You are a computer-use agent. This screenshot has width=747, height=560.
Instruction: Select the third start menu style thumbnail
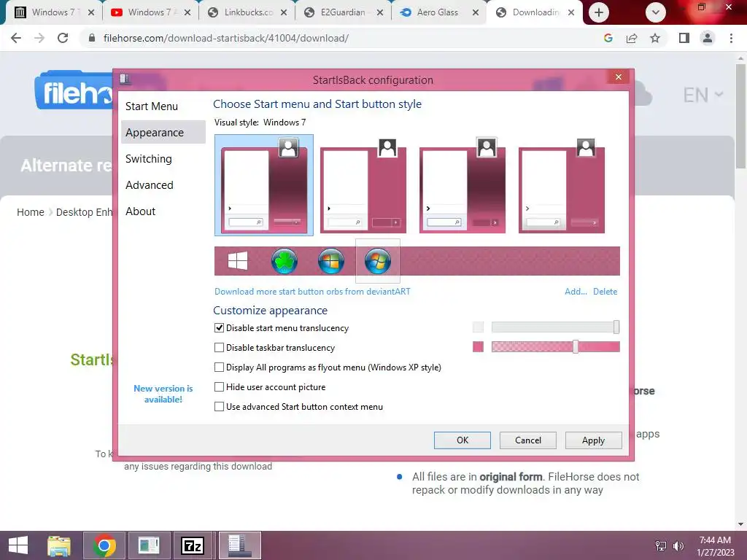point(462,184)
